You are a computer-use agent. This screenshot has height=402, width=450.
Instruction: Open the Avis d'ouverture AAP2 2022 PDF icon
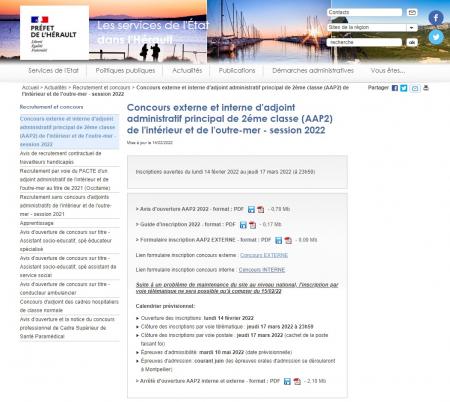[261, 209]
